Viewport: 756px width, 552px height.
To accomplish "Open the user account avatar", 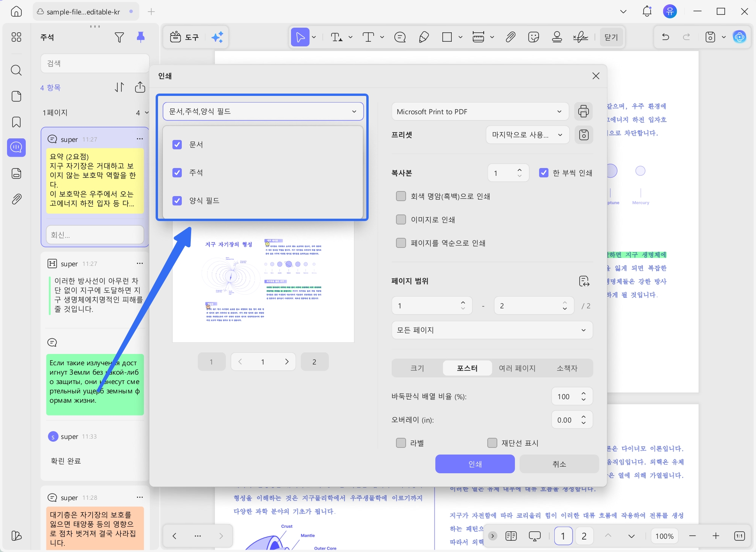I will (x=670, y=11).
